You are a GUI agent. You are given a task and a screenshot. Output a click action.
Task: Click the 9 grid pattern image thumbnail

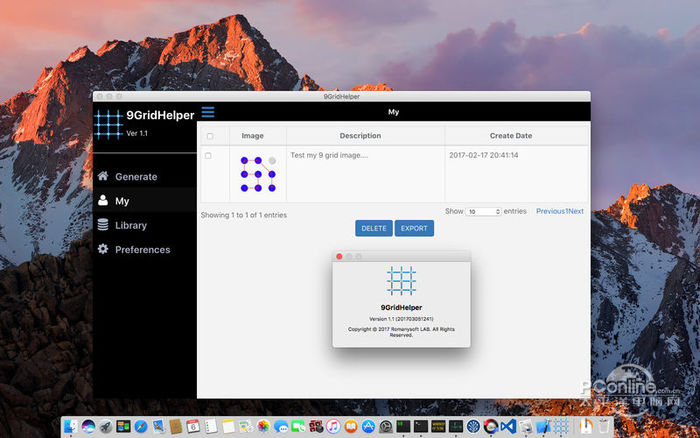click(258, 174)
